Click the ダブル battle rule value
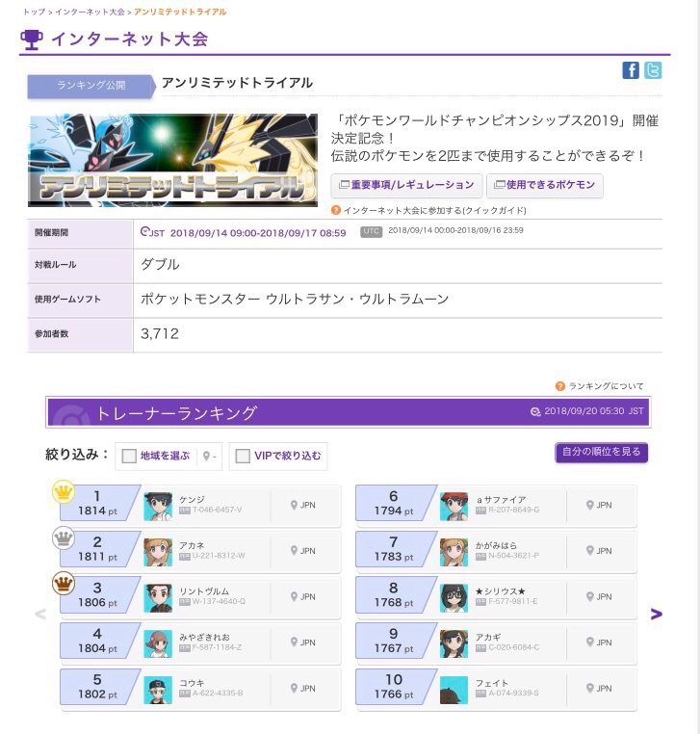This screenshot has width=700, height=734. tap(160, 265)
